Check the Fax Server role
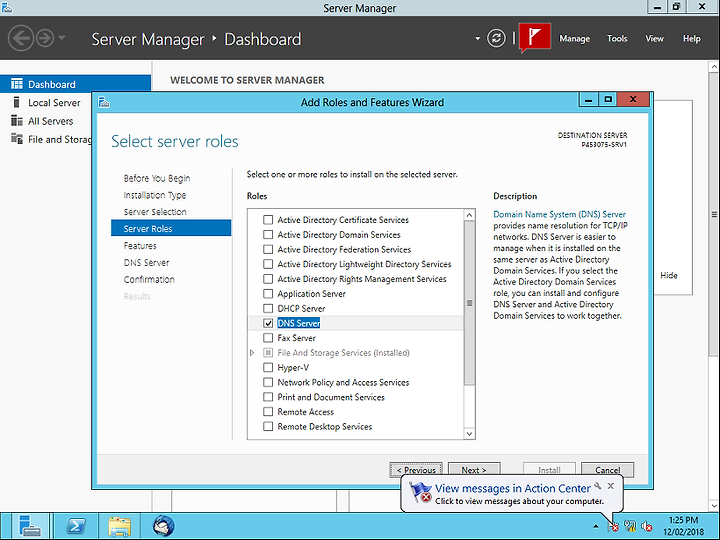Image resolution: width=720 pixels, height=540 pixels. click(x=268, y=338)
